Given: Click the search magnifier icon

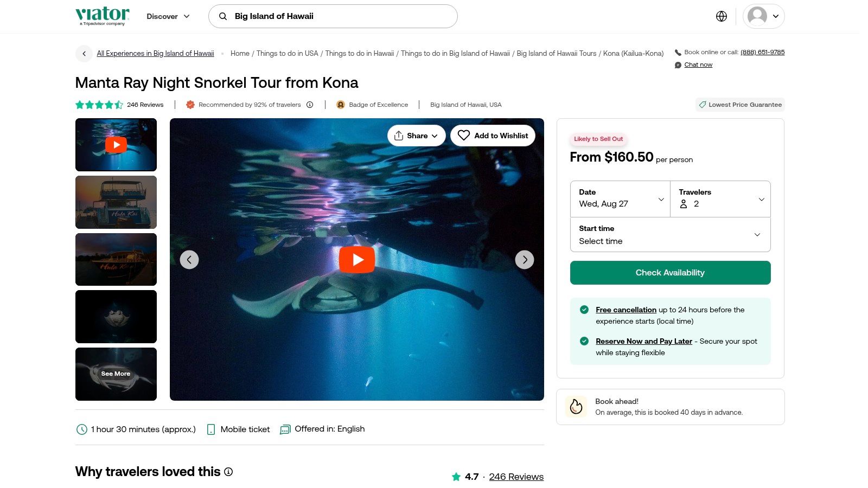Looking at the screenshot, I should [x=222, y=16].
